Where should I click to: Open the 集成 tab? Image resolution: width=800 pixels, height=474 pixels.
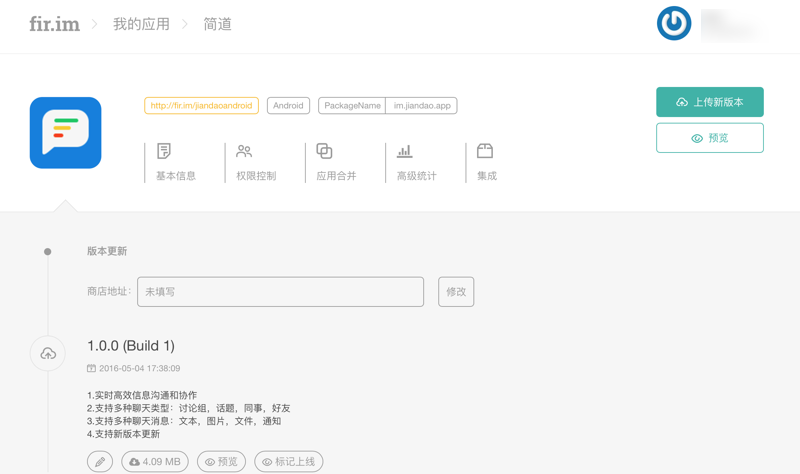click(487, 163)
